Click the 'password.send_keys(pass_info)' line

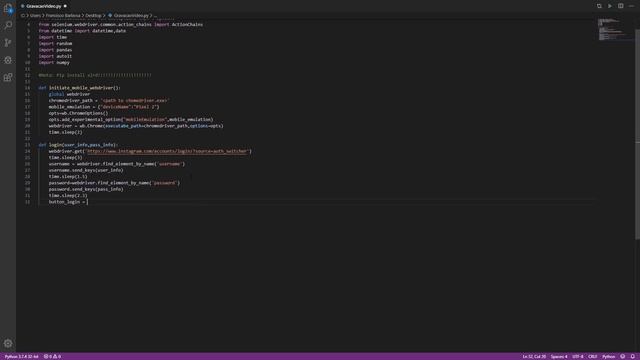click(x=86, y=189)
